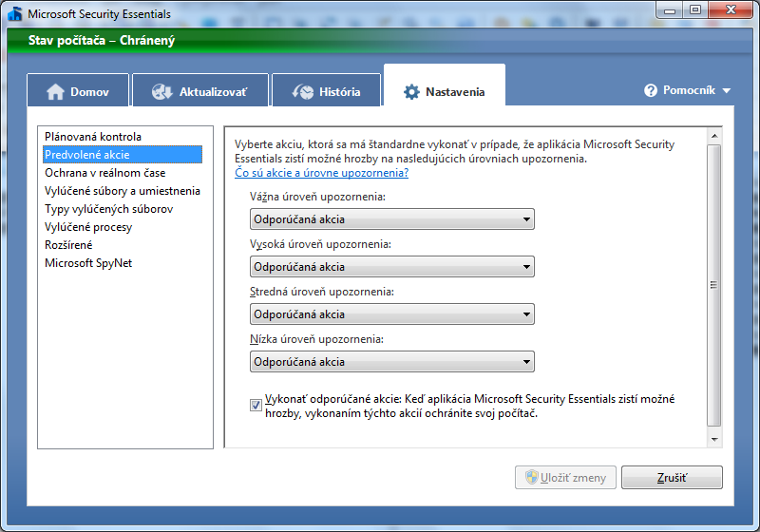Click the Microsoft Security Essentials title bar icon

click(x=14, y=13)
